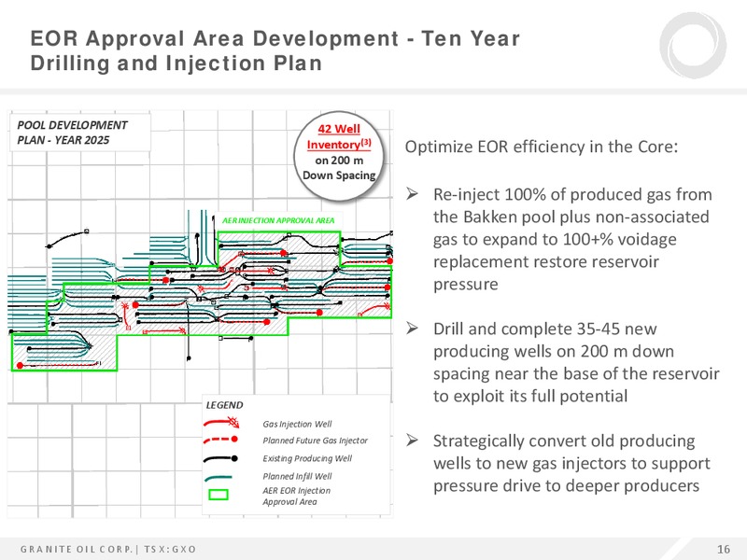Click the Planned Infill Well legend text

pyautogui.click(x=297, y=476)
